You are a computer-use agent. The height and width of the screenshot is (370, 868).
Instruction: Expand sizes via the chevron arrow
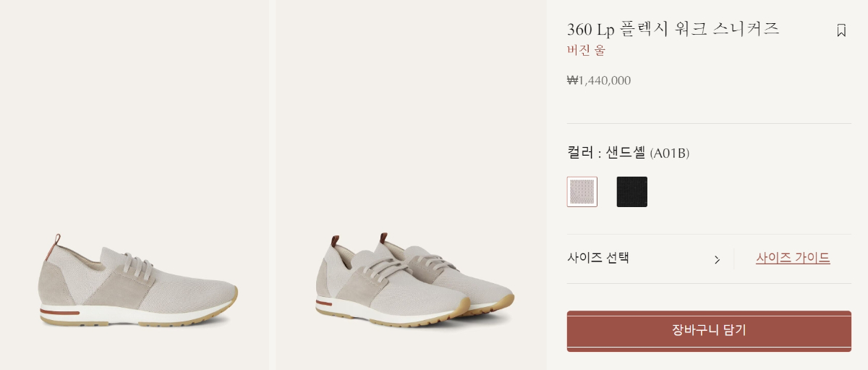[717, 259]
